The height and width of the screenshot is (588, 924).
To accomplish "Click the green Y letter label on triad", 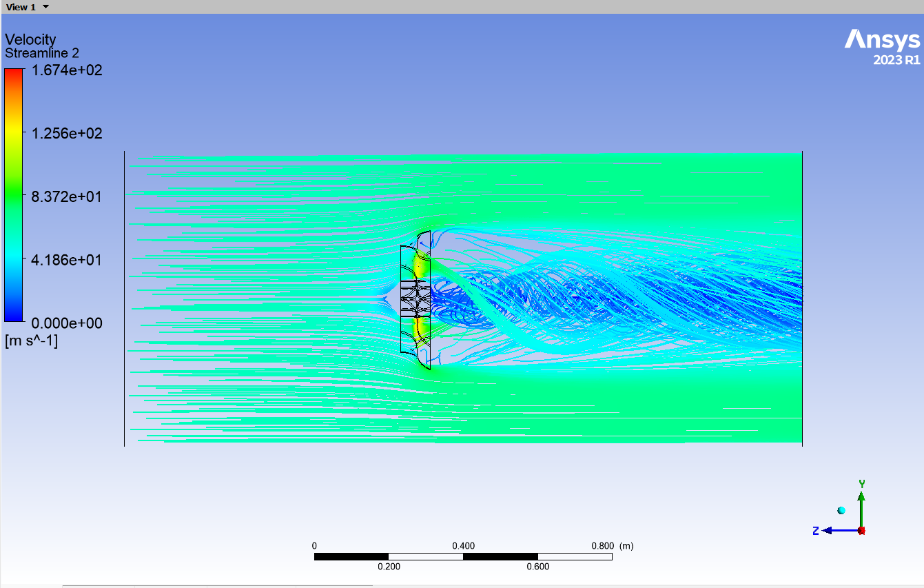I will 861,484.
